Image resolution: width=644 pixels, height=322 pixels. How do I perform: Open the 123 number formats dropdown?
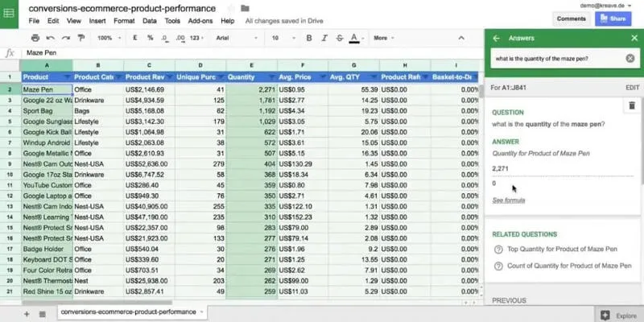(x=196, y=38)
